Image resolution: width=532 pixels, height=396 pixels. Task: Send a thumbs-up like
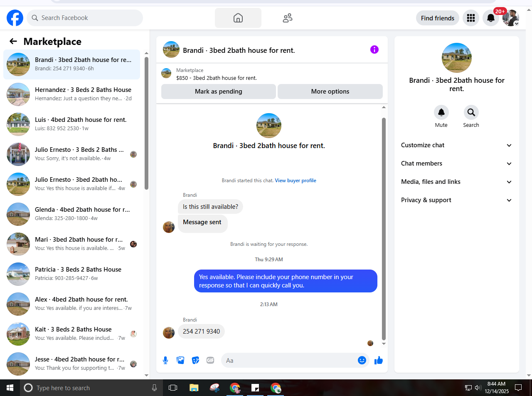pyautogui.click(x=379, y=360)
